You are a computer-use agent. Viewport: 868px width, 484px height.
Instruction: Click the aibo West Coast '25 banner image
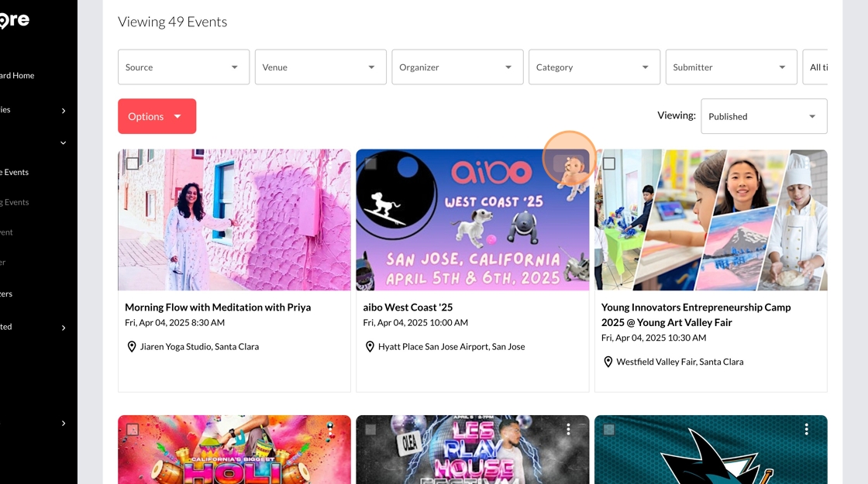point(473,220)
